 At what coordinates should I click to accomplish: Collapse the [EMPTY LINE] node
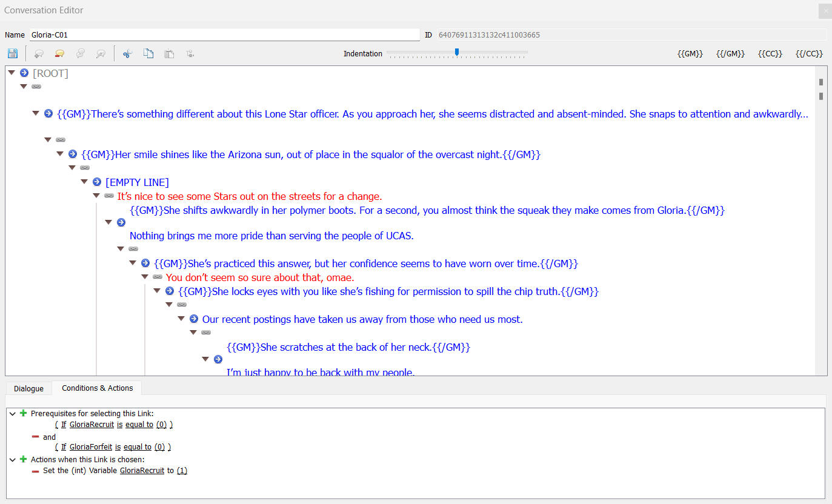coord(84,182)
